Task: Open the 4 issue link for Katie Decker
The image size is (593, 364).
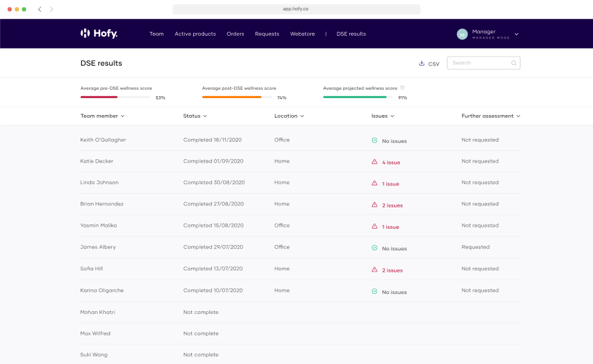Action: [x=391, y=162]
